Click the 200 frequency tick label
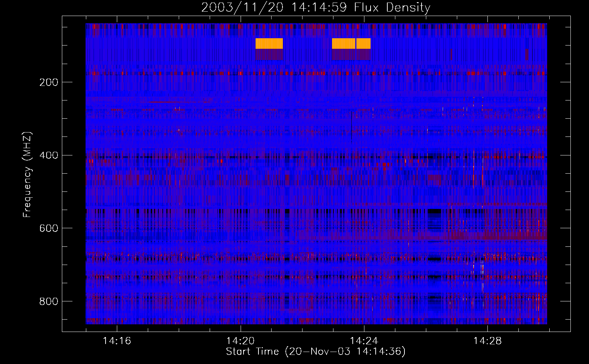Viewport: 589px width, 364px height. [49, 82]
